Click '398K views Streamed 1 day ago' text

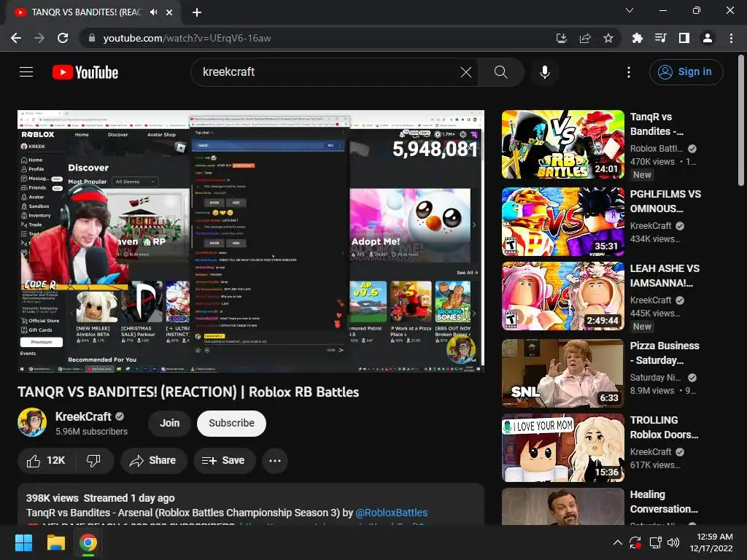[x=100, y=498]
